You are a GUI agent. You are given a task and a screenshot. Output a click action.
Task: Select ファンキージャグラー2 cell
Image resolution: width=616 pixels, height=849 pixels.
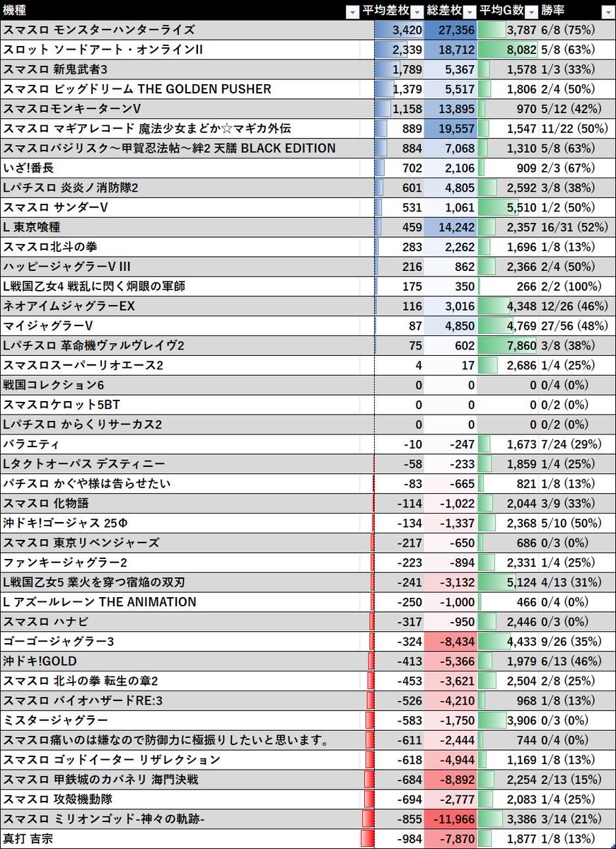point(180,563)
